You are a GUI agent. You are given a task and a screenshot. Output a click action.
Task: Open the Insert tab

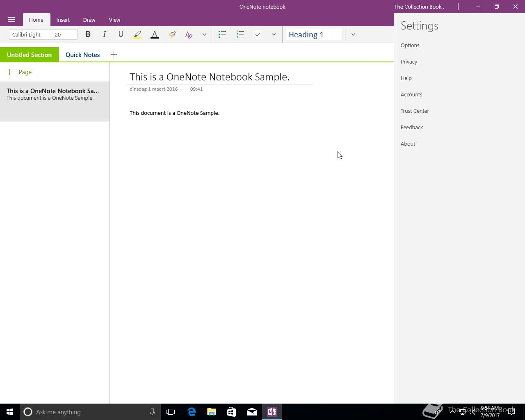click(63, 20)
